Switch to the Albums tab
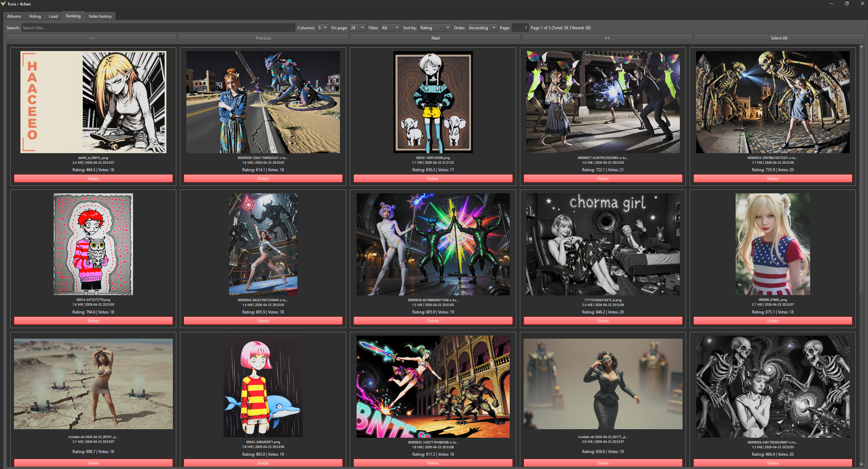The image size is (868, 469). [x=14, y=16]
